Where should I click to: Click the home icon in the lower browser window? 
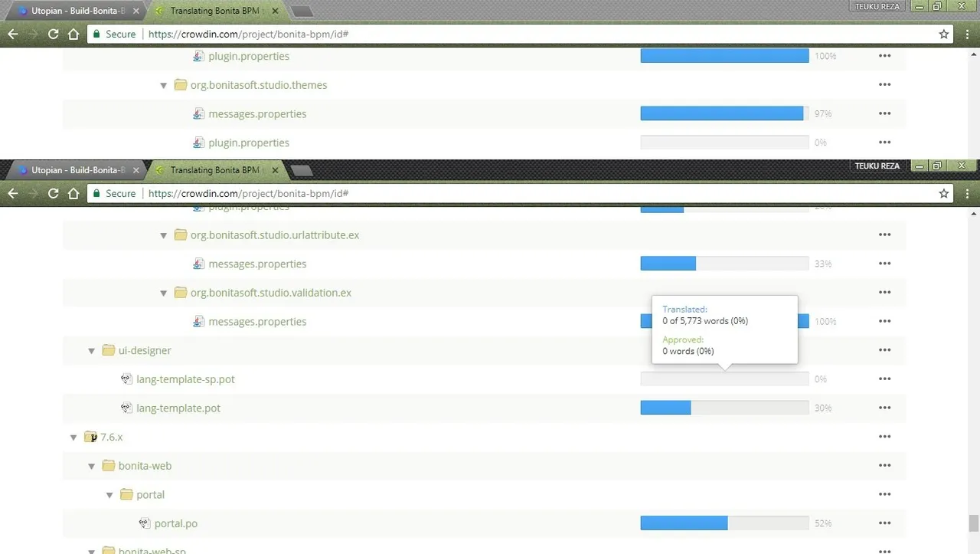73,194
